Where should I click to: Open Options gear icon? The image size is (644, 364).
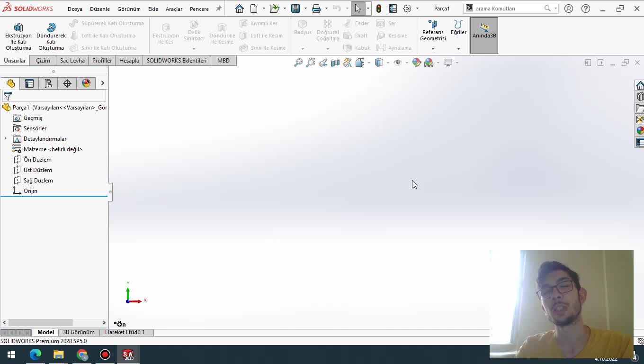tap(407, 9)
